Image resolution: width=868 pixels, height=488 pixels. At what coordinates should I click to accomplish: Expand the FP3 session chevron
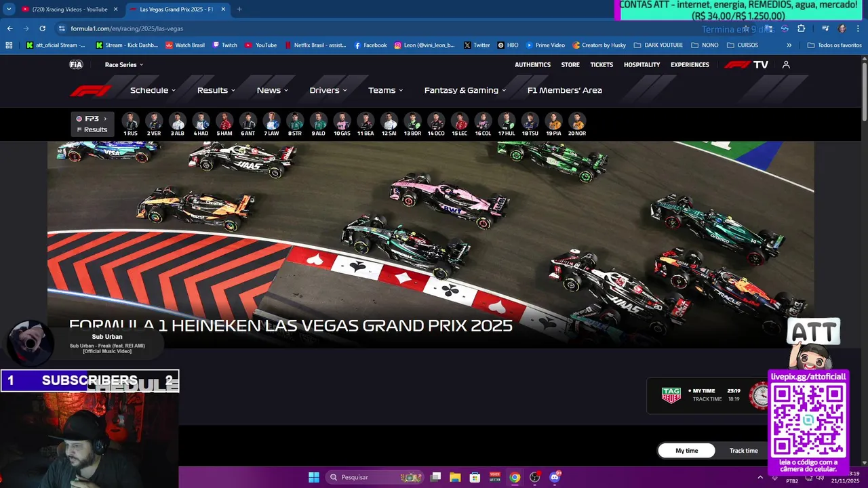(x=105, y=119)
